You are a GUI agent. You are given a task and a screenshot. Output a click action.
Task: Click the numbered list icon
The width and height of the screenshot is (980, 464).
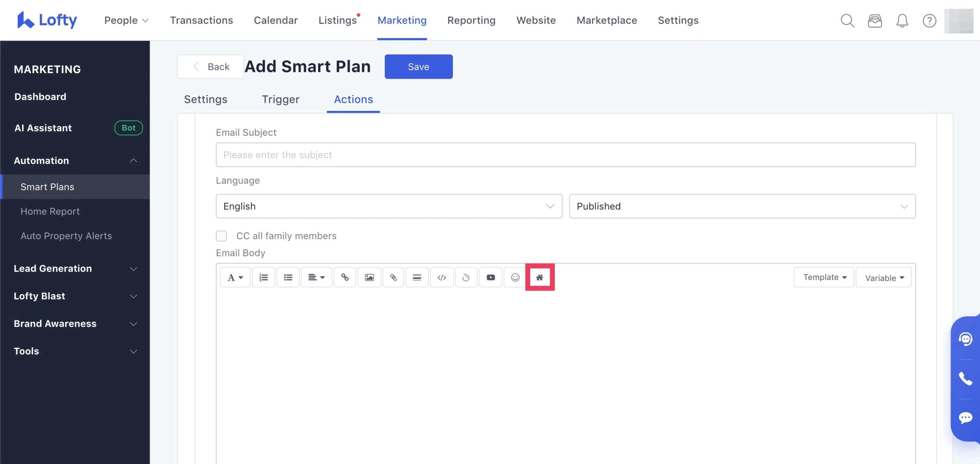click(263, 277)
